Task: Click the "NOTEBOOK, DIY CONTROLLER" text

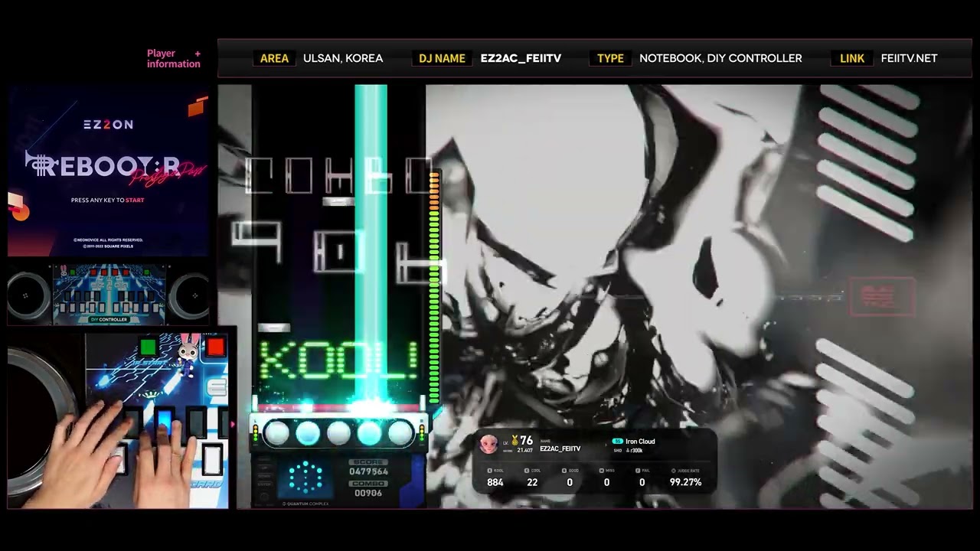Action: point(720,58)
